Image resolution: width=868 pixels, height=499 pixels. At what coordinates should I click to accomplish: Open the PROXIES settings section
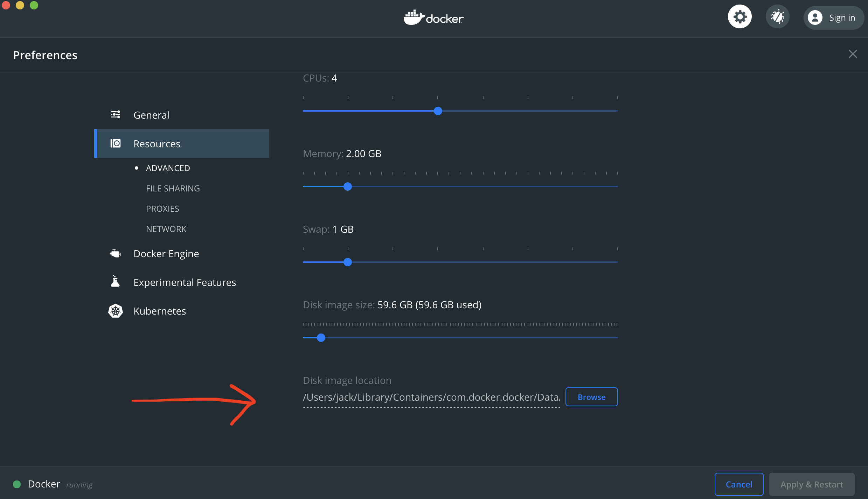pos(162,208)
